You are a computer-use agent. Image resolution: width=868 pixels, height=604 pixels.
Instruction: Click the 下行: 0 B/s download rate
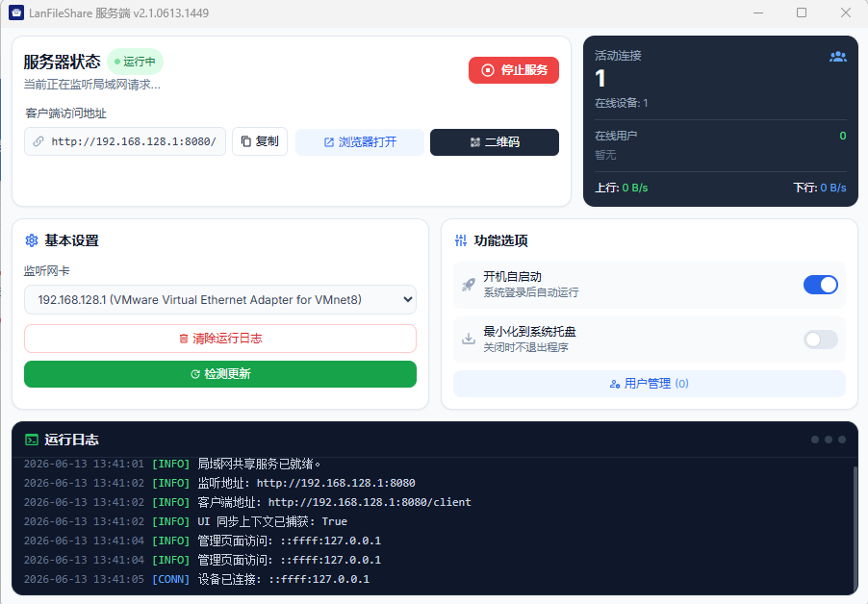tap(820, 188)
